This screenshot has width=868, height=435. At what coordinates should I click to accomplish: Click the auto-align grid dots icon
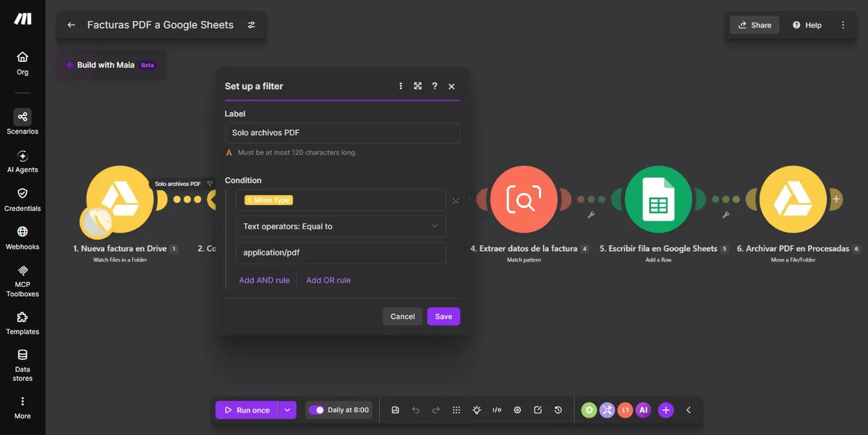456,410
